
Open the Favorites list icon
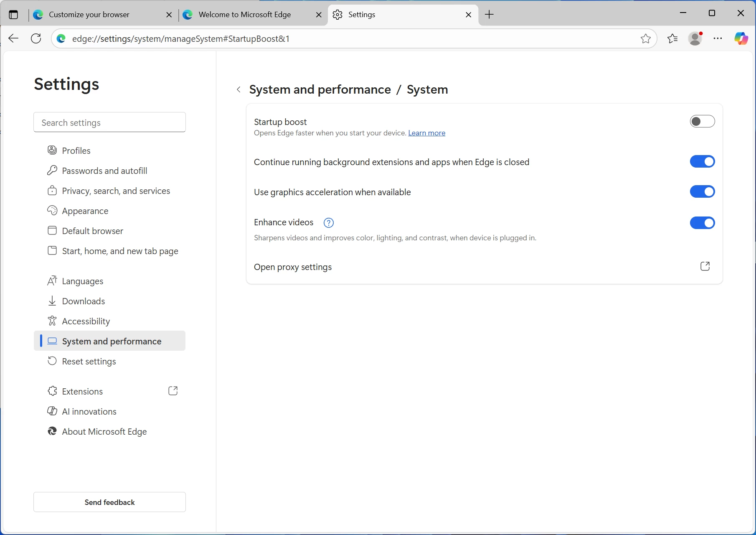(672, 38)
